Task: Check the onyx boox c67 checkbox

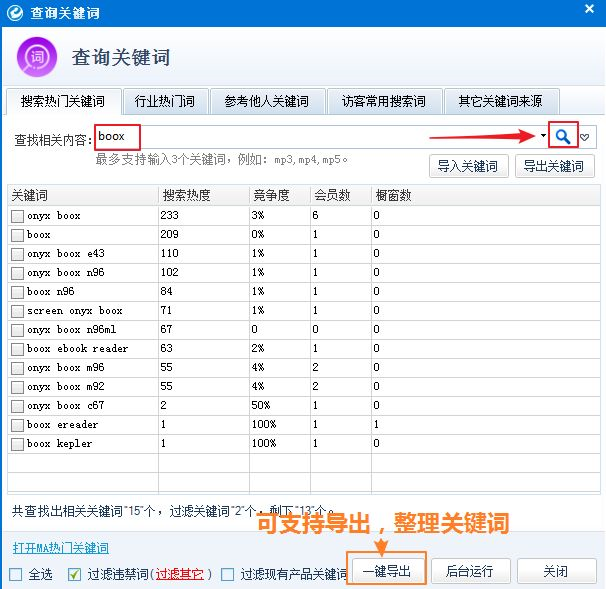Action: (x=17, y=406)
